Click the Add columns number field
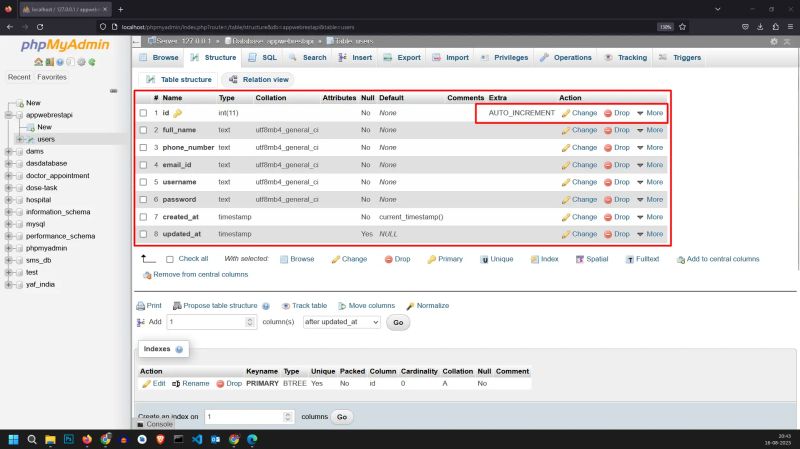This screenshot has height=449, width=800. [211, 322]
